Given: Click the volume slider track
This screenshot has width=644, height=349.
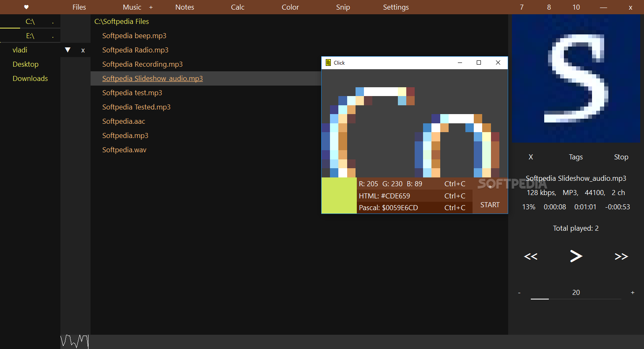Looking at the screenshot, I should tap(576, 299).
